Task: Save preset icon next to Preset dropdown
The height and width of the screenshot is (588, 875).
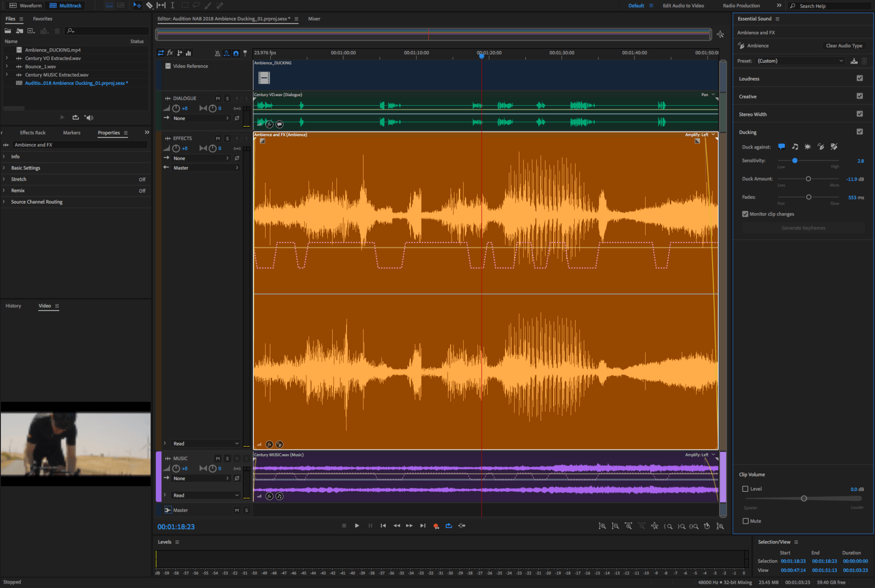Action: tap(854, 61)
